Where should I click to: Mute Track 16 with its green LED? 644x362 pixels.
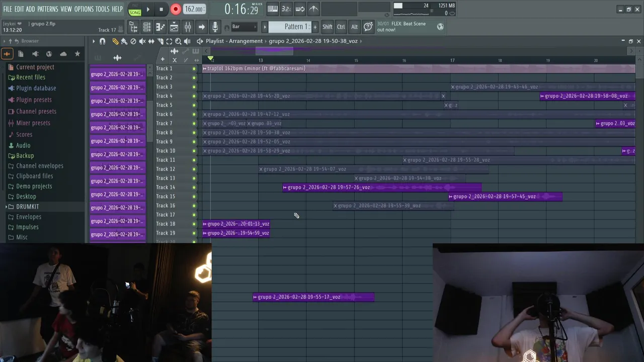click(x=194, y=206)
